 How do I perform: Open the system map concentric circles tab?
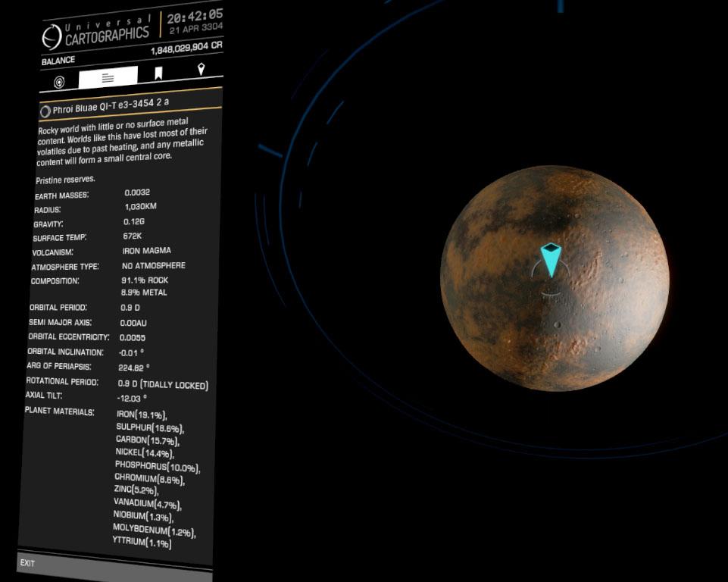[59, 82]
